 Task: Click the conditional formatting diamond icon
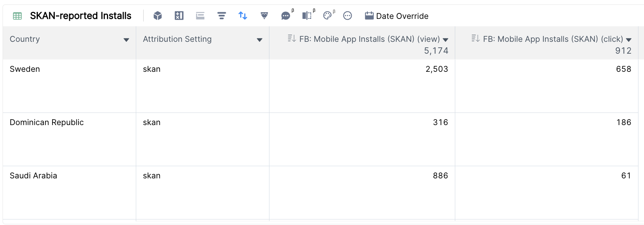(264, 16)
